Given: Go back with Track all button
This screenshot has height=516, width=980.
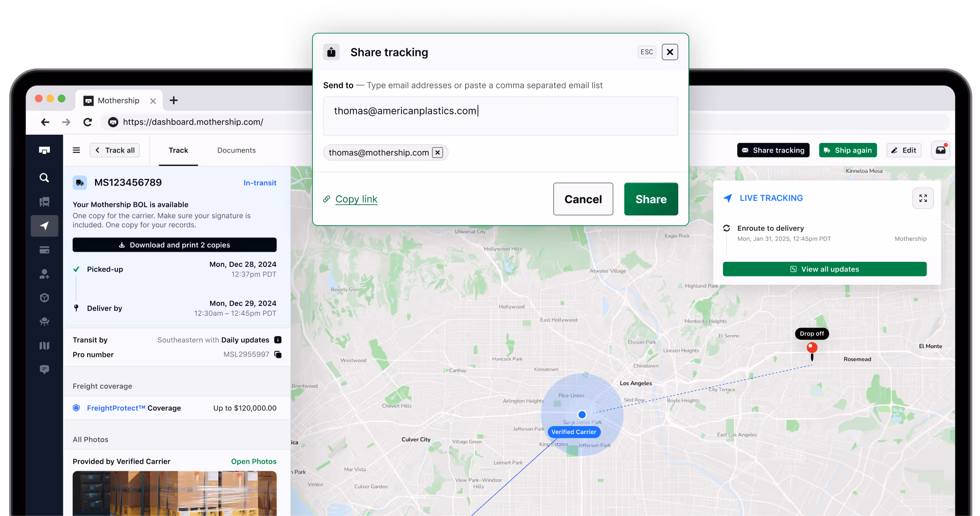Looking at the screenshot, I should tap(115, 150).
